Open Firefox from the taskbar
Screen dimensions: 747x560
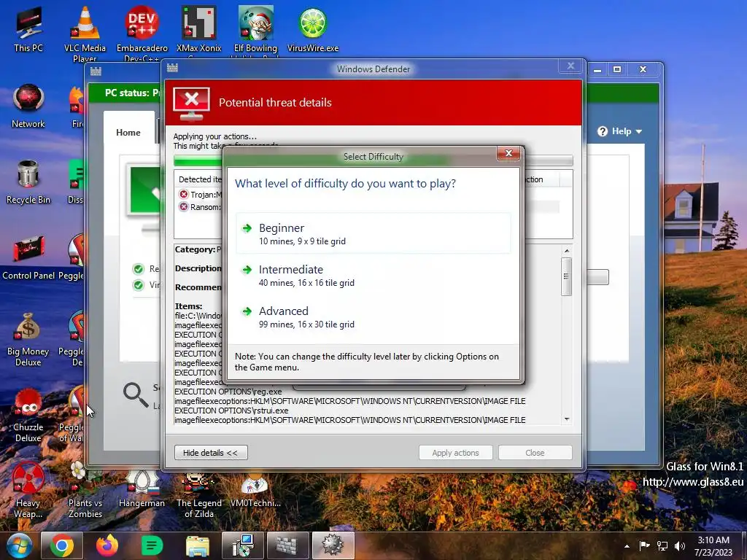(107, 545)
